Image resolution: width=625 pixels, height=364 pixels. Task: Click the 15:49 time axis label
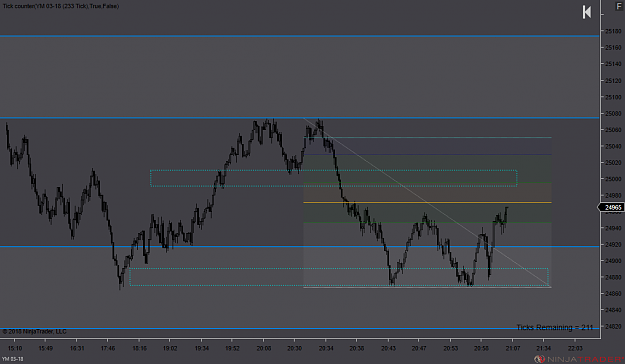click(x=45, y=348)
